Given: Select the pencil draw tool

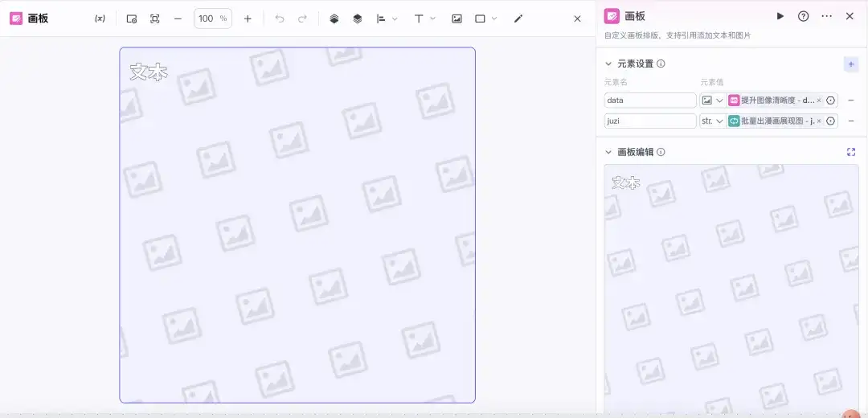Looking at the screenshot, I should [518, 18].
